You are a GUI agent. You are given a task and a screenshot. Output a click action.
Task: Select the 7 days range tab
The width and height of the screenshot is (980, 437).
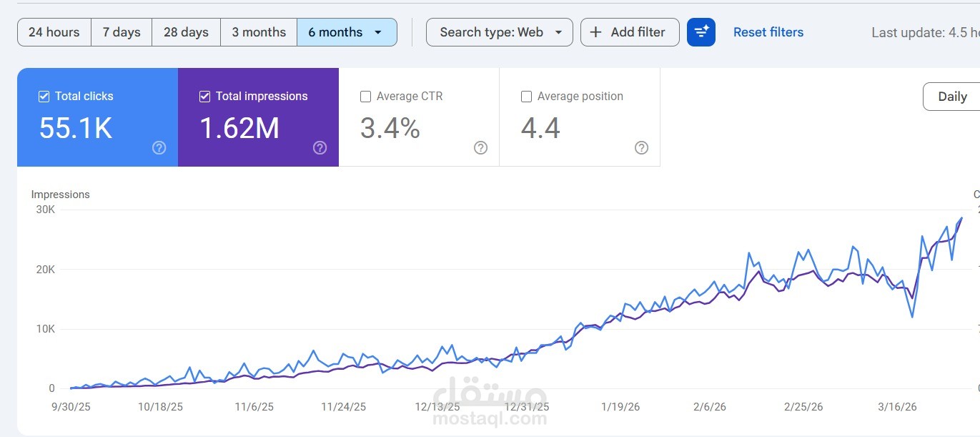pos(122,32)
